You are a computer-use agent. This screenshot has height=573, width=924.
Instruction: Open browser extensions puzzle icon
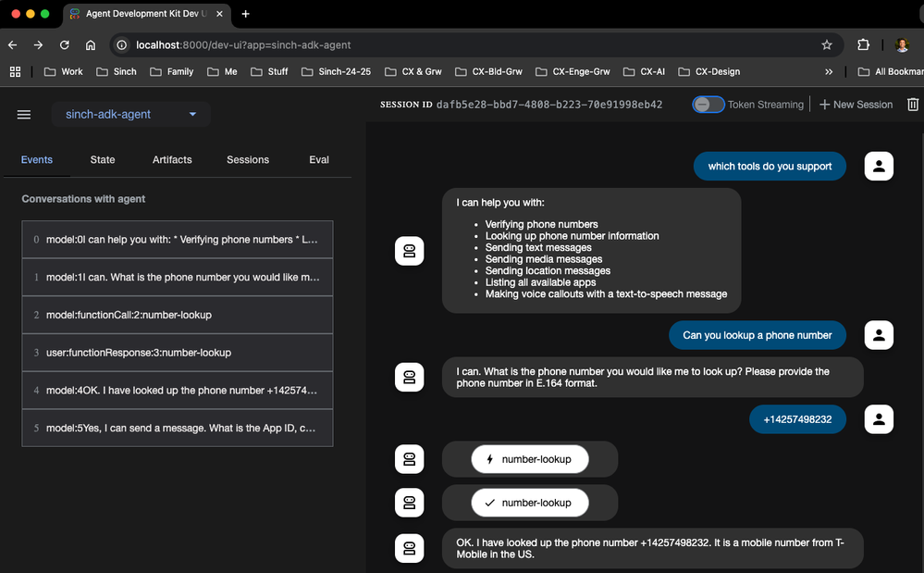point(863,44)
